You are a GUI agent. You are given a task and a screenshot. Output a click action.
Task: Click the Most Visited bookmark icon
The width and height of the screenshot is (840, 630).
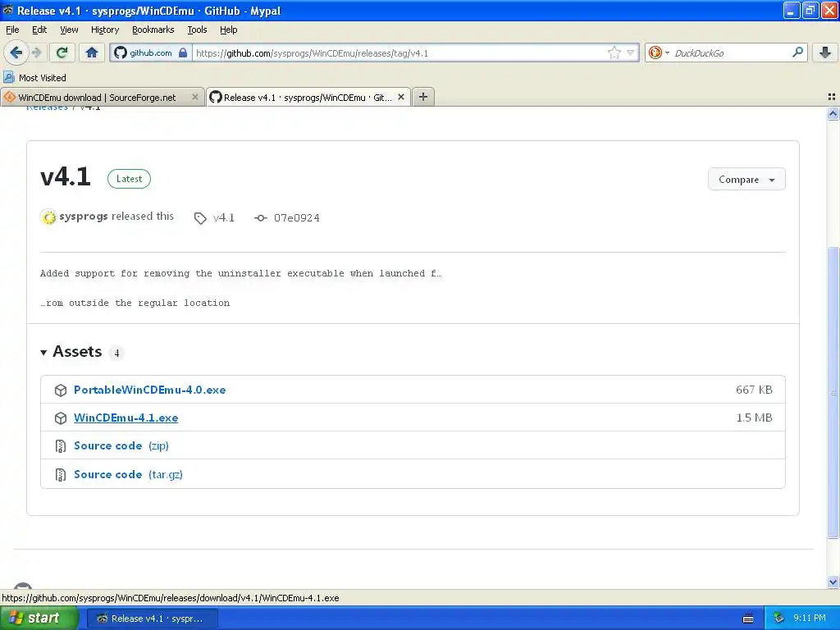click(8, 77)
